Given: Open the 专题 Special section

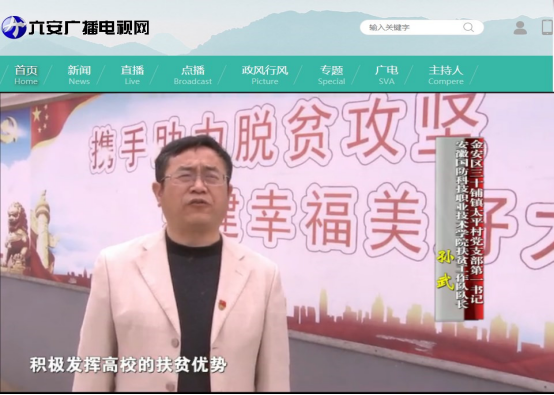Looking at the screenshot, I should pyautogui.click(x=331, y=75).
